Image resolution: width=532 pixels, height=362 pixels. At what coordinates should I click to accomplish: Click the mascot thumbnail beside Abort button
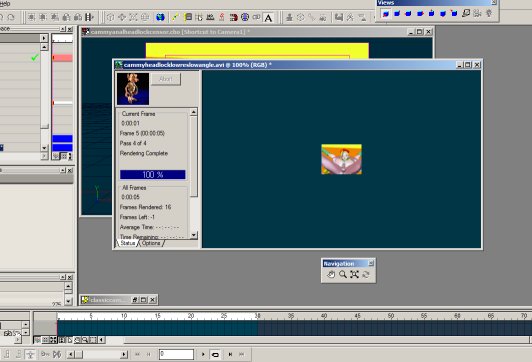pyautogui.click(x=133, y=89)
